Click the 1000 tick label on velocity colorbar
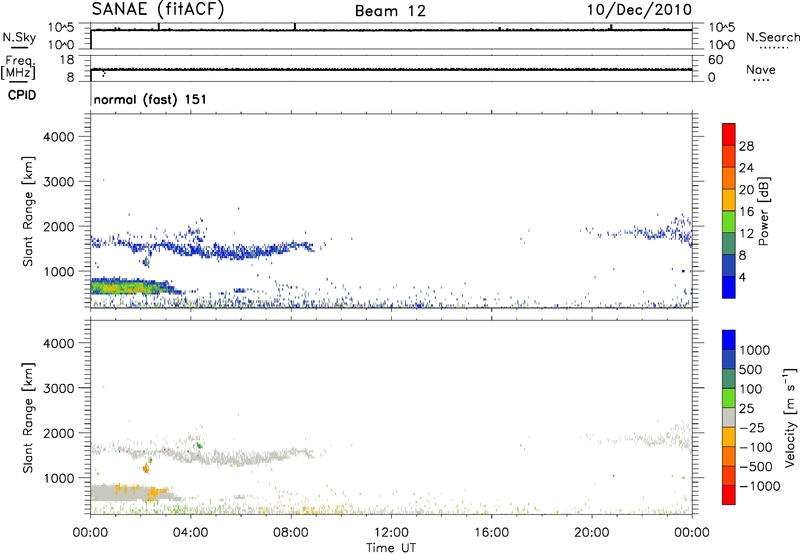The height and width of the screenshot is (554, 800). click(755, 350)
